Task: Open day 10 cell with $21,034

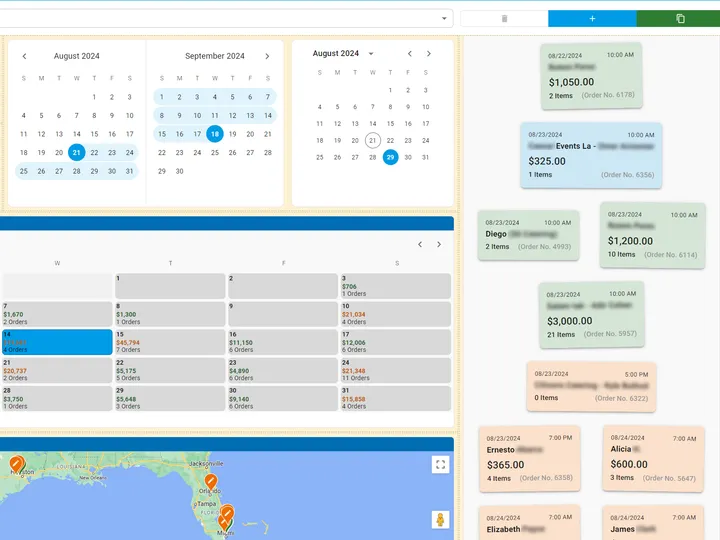Action: pos(396,314)
